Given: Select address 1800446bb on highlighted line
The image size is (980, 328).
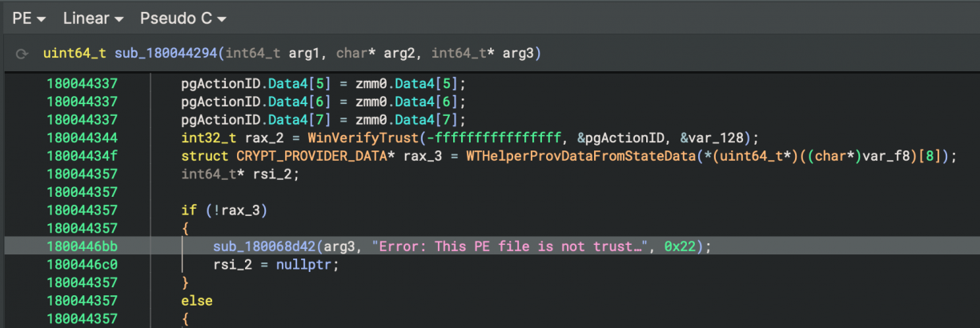Looking at the screenshot, I should coord(82,246).
